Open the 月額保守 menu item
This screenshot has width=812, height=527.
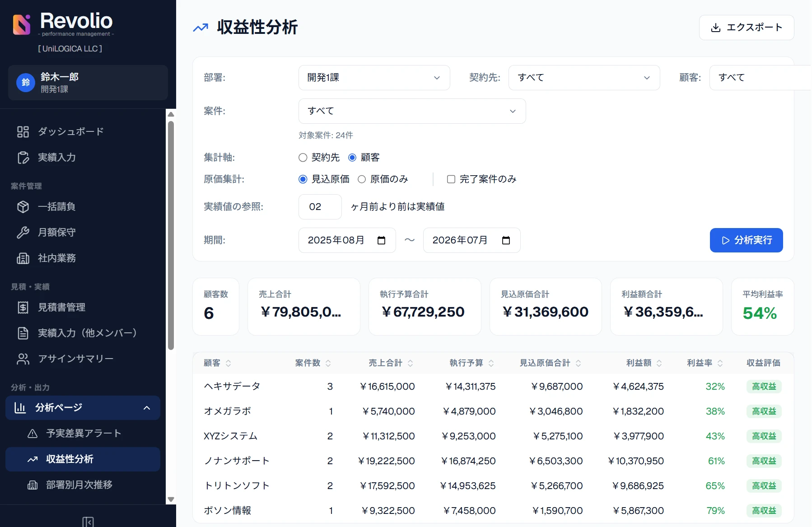point(83,233)
